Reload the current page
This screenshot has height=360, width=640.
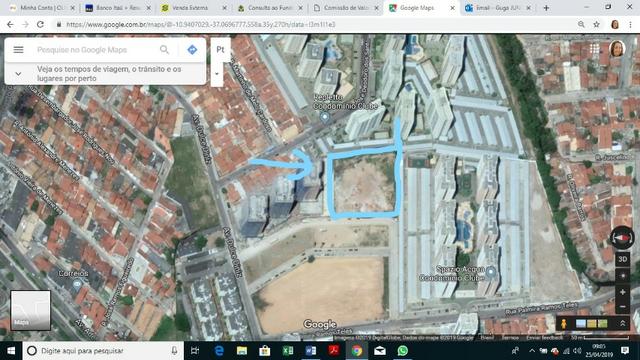click(x=40, y=24)
